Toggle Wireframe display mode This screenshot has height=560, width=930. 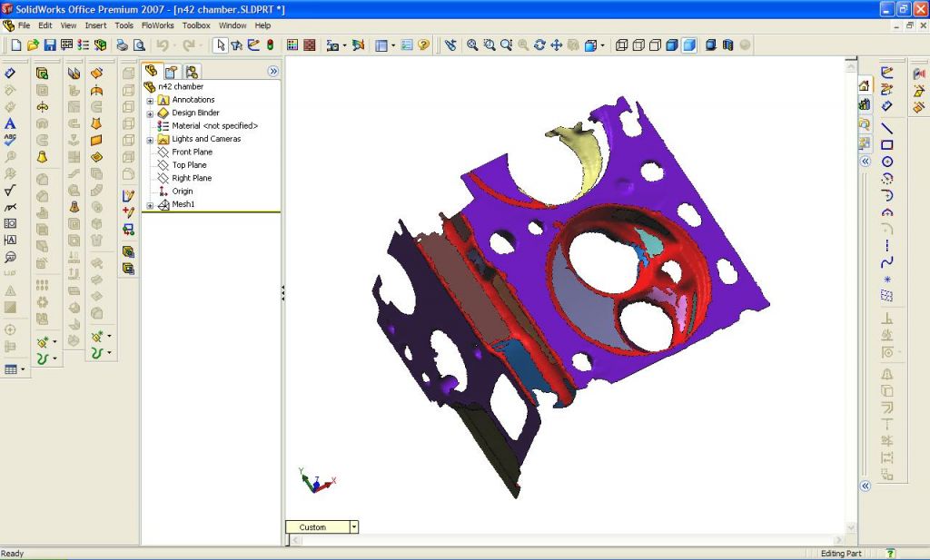tap(622, 44)
